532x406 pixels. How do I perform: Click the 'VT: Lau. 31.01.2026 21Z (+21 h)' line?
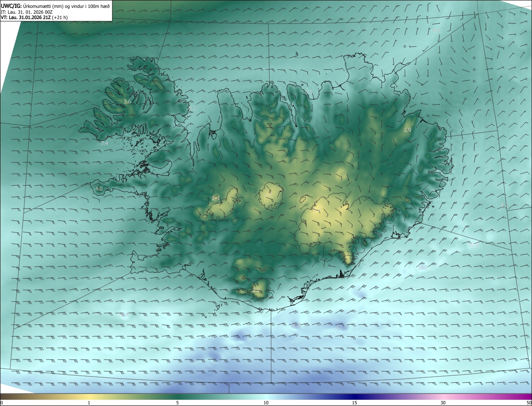pos(34,17)
